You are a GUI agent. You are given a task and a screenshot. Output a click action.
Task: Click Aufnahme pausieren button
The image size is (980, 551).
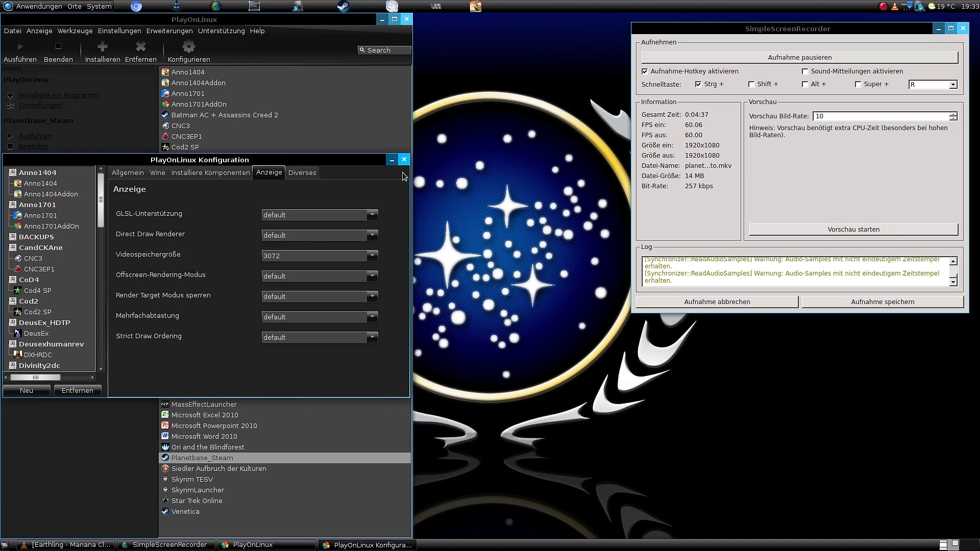[x=799, y=58]
